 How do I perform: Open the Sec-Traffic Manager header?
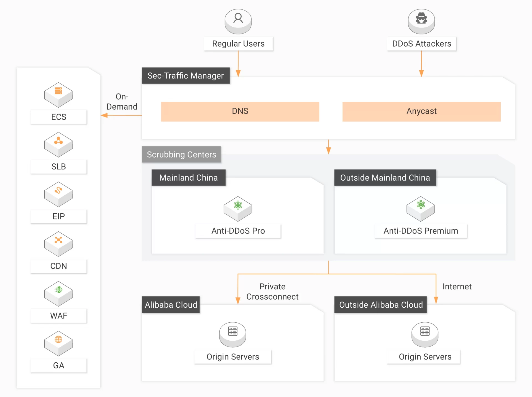[x=186, y=75]
